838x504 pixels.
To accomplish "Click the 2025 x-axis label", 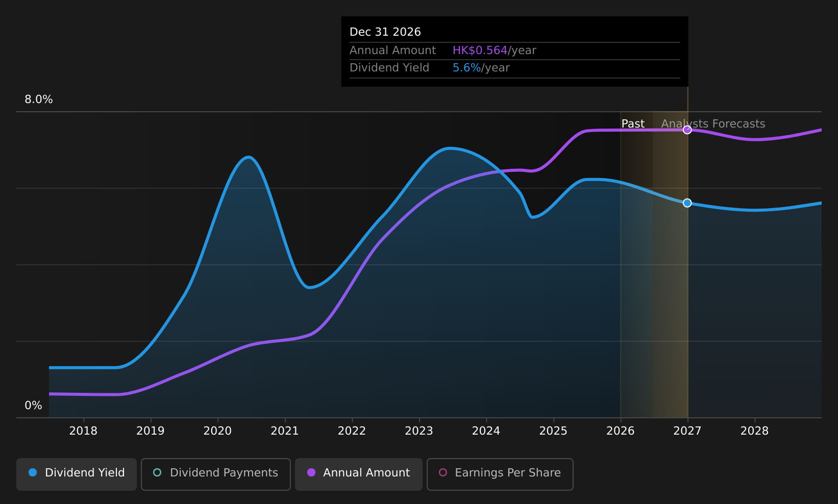I will tap(553, 431).
